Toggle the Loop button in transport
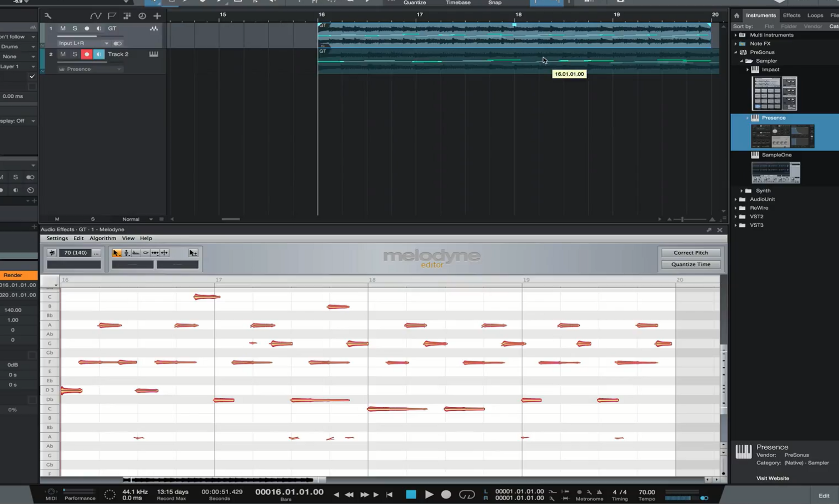 click(467, 495)
